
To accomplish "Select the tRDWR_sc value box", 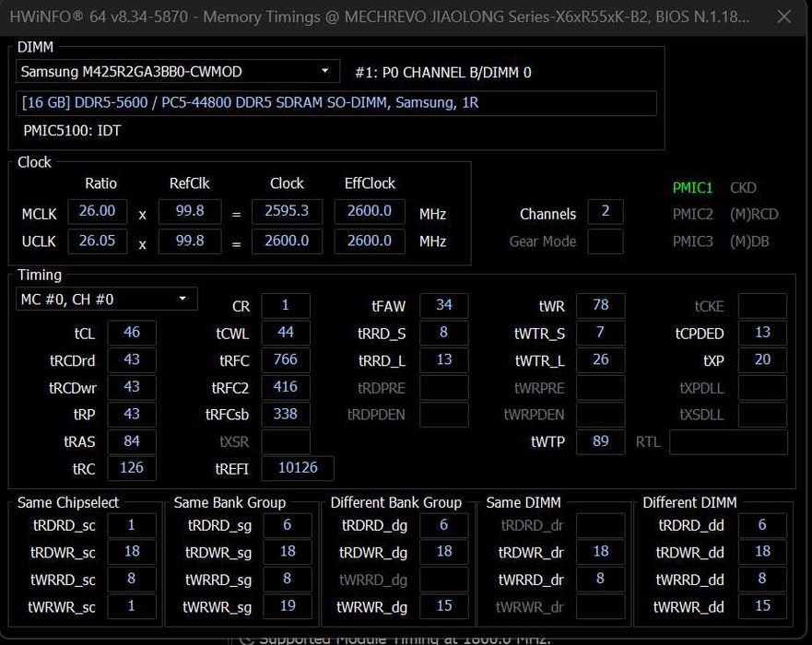I will pos(131,552).
